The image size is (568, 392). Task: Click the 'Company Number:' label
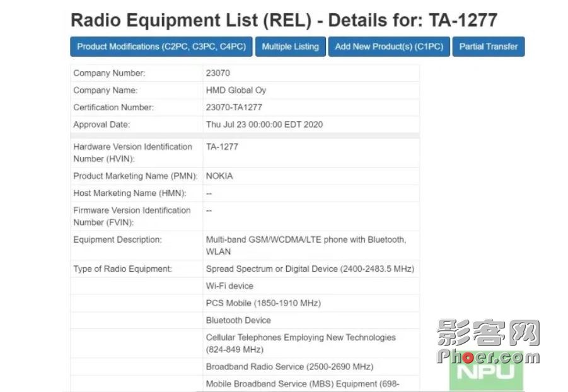(109, 73)
